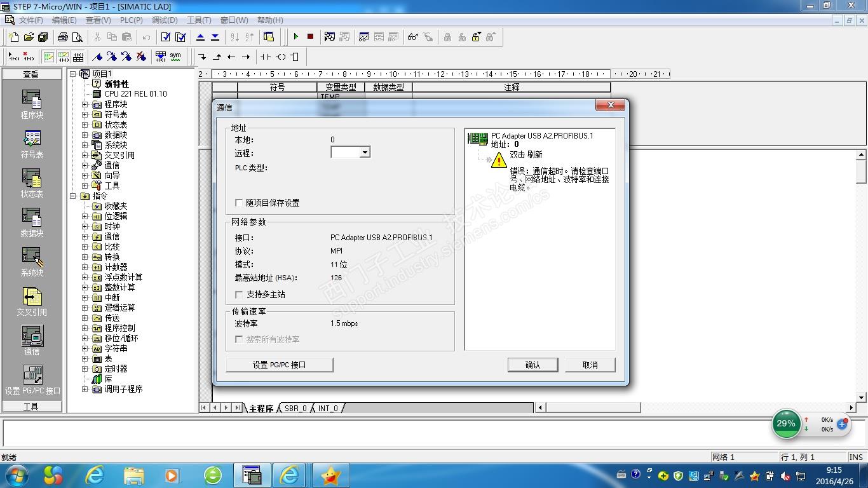Viewport: 868px width, 488px height.
Task: Open a project with the folder icon
Action: pos(28,37)
